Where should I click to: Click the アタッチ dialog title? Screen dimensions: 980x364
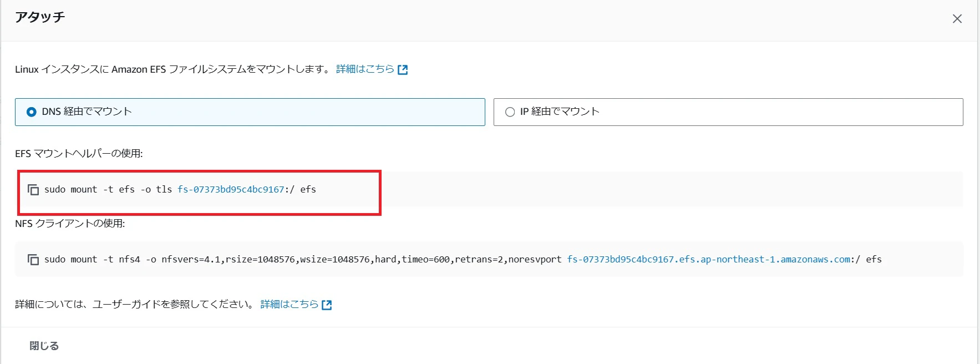[40, 17]
